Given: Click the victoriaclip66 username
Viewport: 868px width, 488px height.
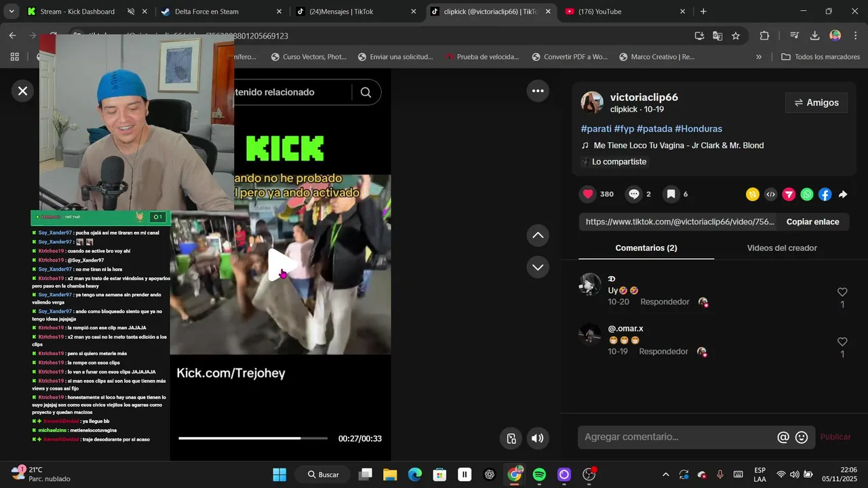Looking at the screenshot, I should point(644,97).
